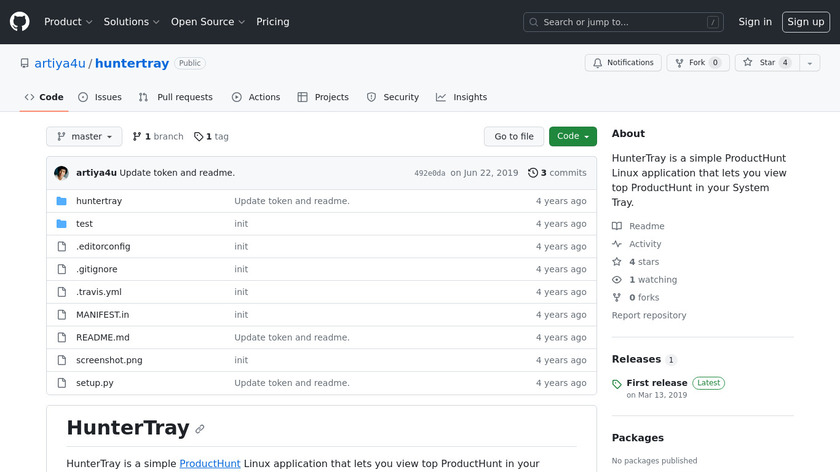The height and width of the screenshot is (472, 840).
Task: View the 1 branch link
Action: coord(158,137)
